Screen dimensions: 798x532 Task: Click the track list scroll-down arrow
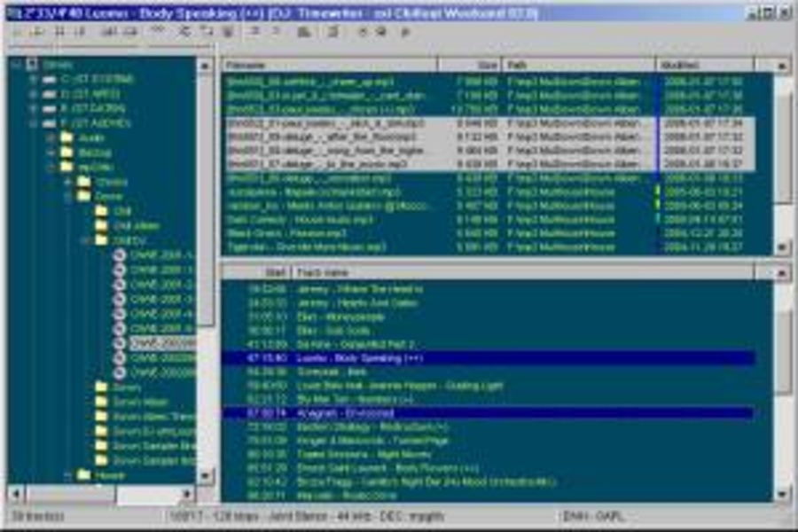782,493
